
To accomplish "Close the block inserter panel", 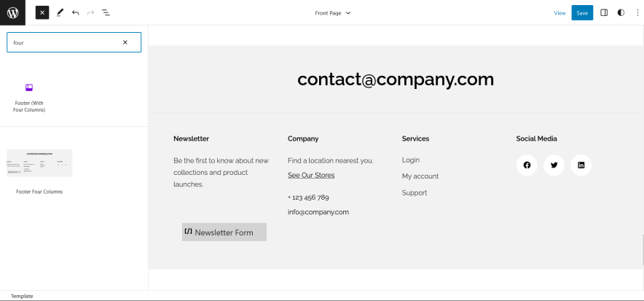I will click(x=42, y=12).
